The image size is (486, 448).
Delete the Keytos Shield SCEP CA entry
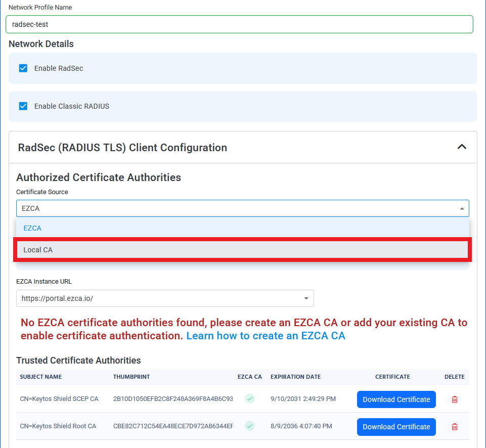454,399
